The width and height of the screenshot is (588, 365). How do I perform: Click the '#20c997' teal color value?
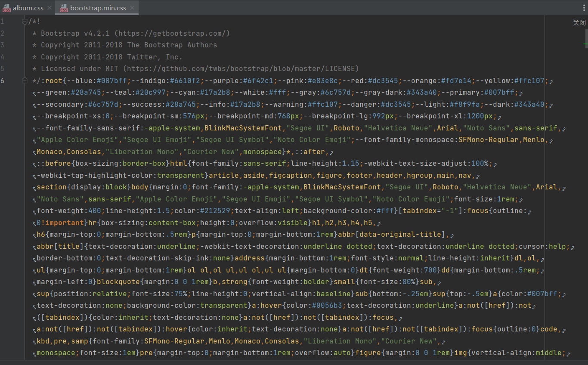click(x=146, y=92)
